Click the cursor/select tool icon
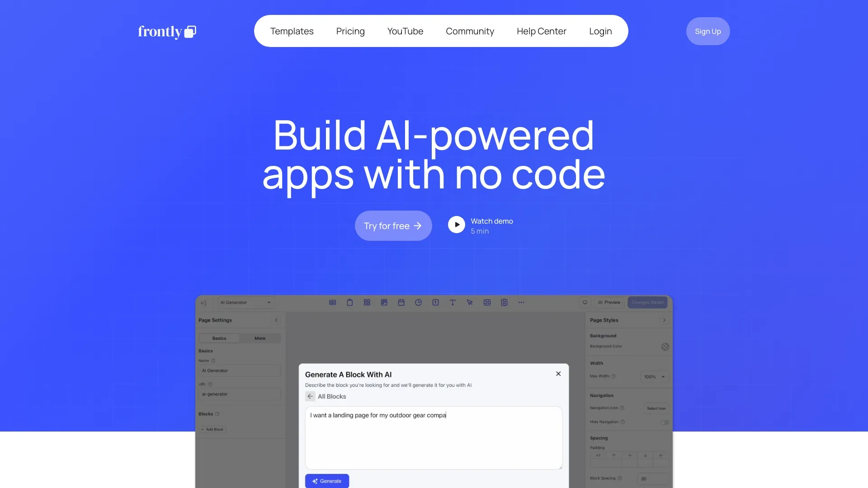Image resolution: width=868 pixels, height=488 pixels. click(x=470, y=302)
